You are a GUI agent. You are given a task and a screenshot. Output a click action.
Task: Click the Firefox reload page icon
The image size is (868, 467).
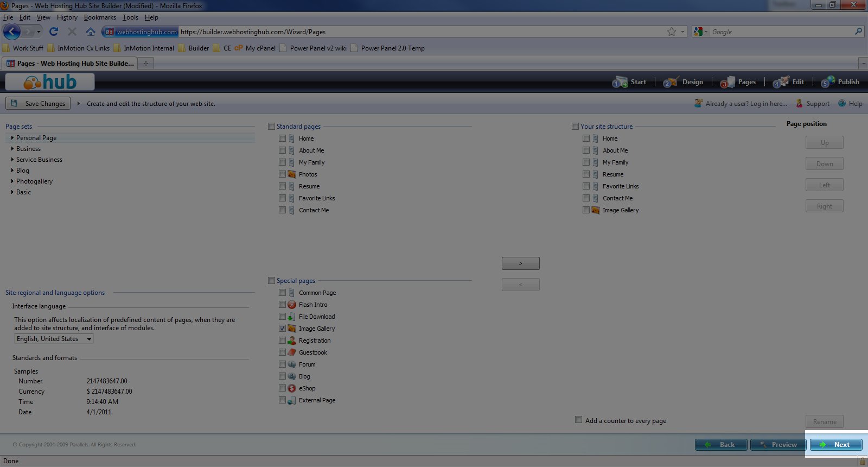point(53,32)
